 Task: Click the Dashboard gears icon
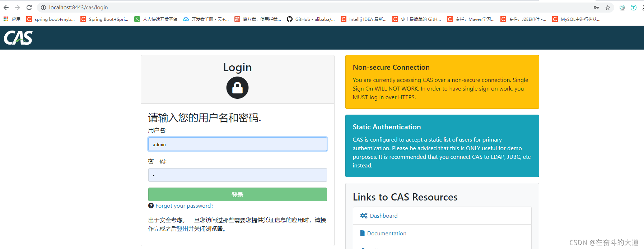coord(364,216)
